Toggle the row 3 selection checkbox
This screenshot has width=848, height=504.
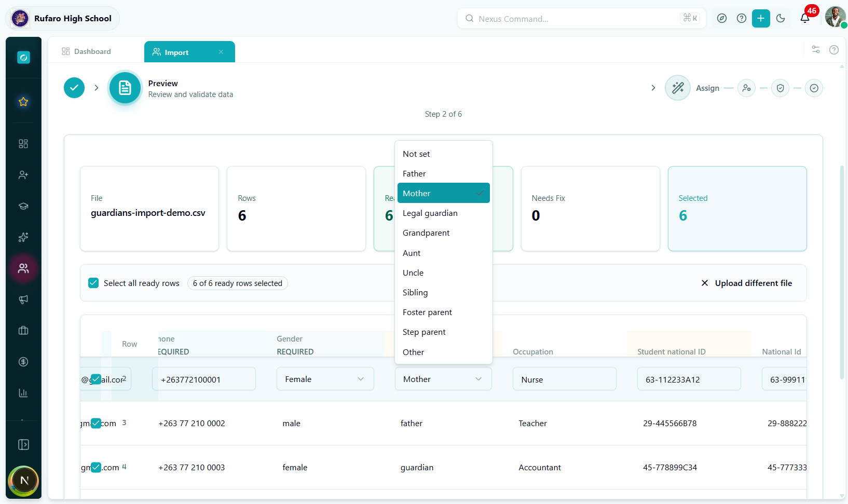96,423
